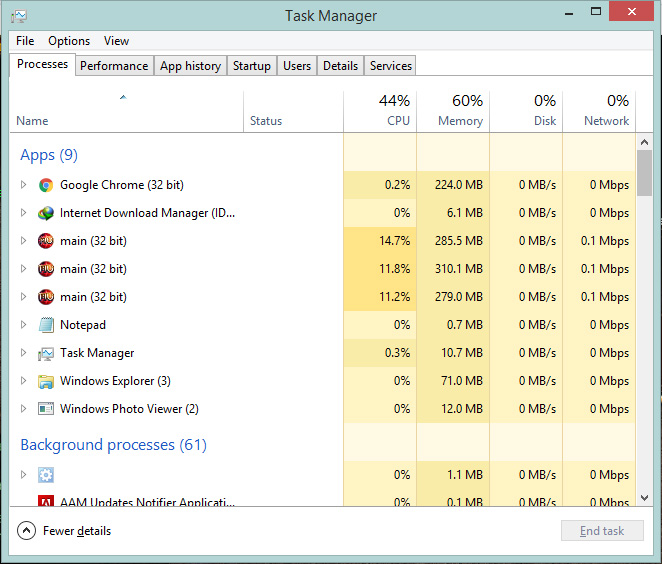This screenshot has height=564, width=662.
Task: Click the Windows Photo Viewer icon
Action: pos(46,409)
